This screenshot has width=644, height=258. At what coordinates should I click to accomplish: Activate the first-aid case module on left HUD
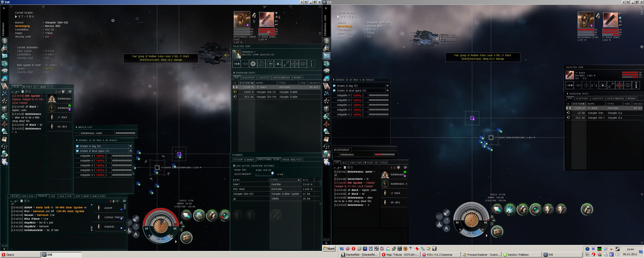coord(186,237)
